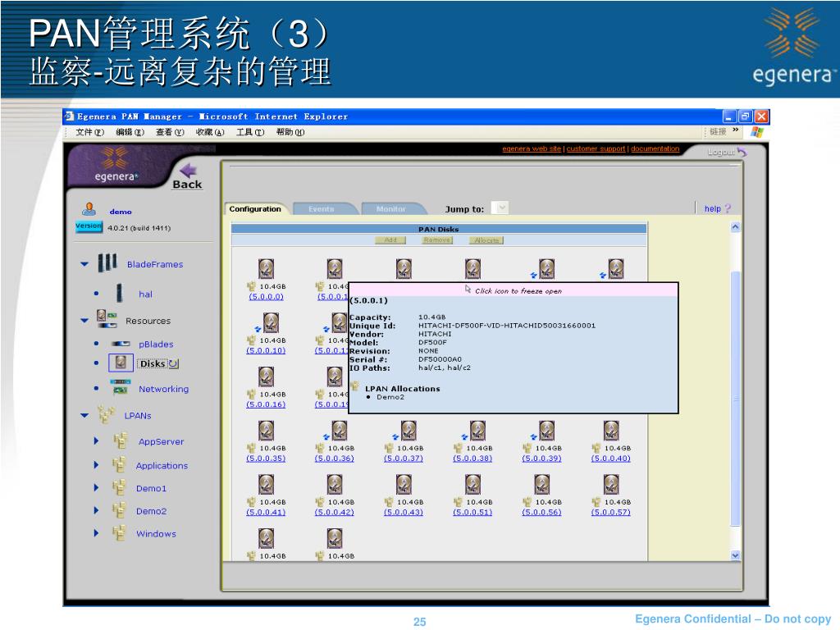Click the demo user icon
Screen dimensions: 840x630
coord(89,209)
